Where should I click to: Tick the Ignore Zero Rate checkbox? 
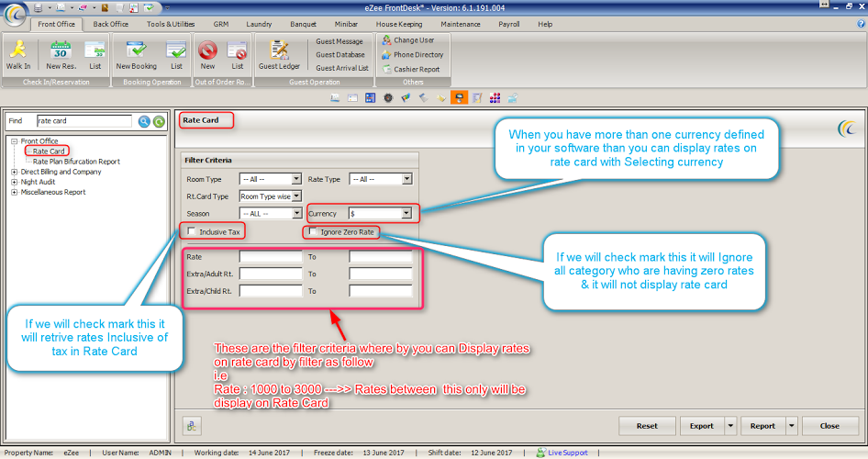coord(313,231)
